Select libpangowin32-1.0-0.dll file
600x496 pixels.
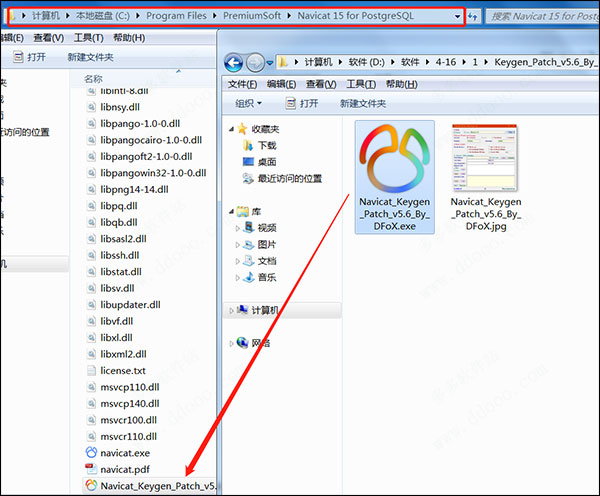click(153, 173)
